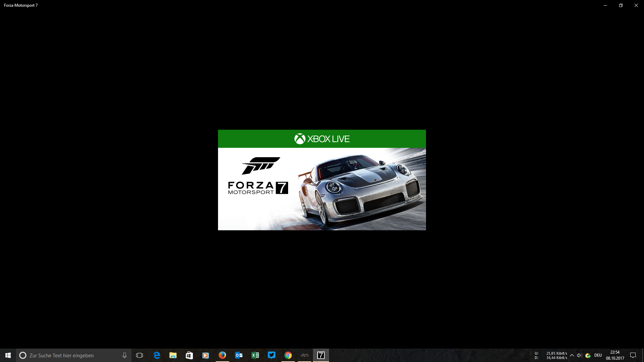Expand the hidden system tray icons
Screen dimensions: 644x362
click(x=572, y=355)
